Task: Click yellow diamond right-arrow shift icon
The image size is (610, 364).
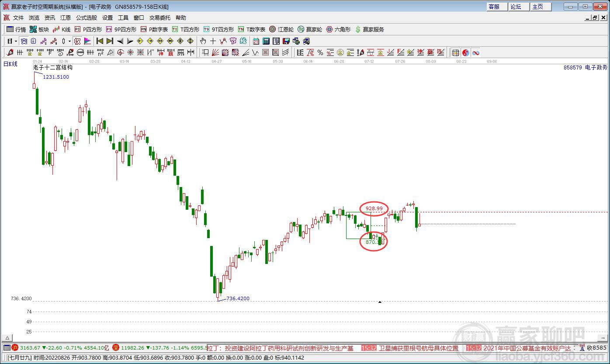Action: point(150,41)
